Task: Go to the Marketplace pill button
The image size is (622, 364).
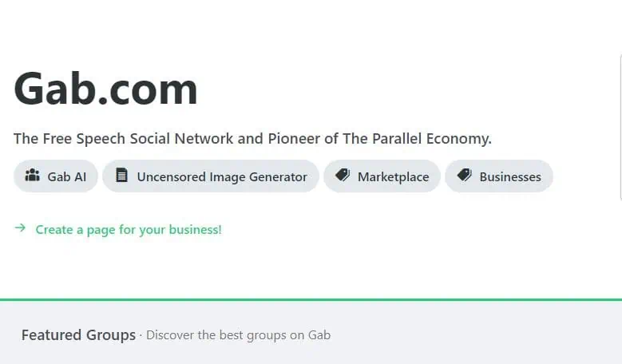Action: [382, 176]
